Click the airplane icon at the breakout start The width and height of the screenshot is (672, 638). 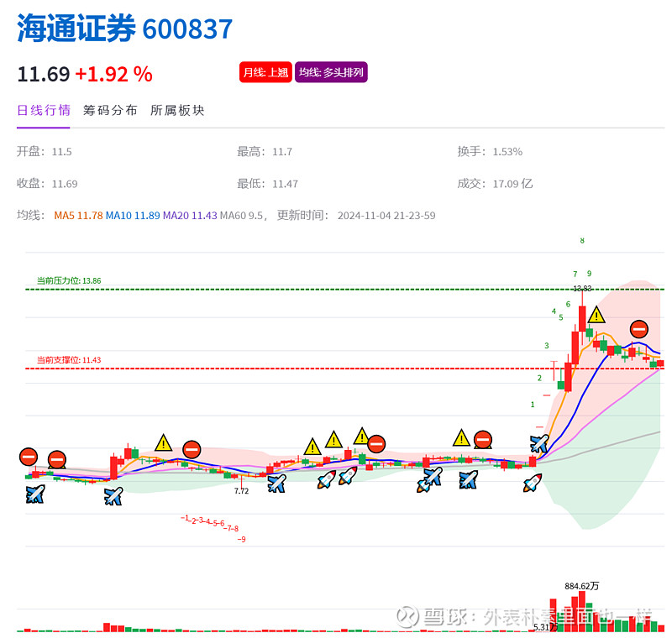click(538, 443)
